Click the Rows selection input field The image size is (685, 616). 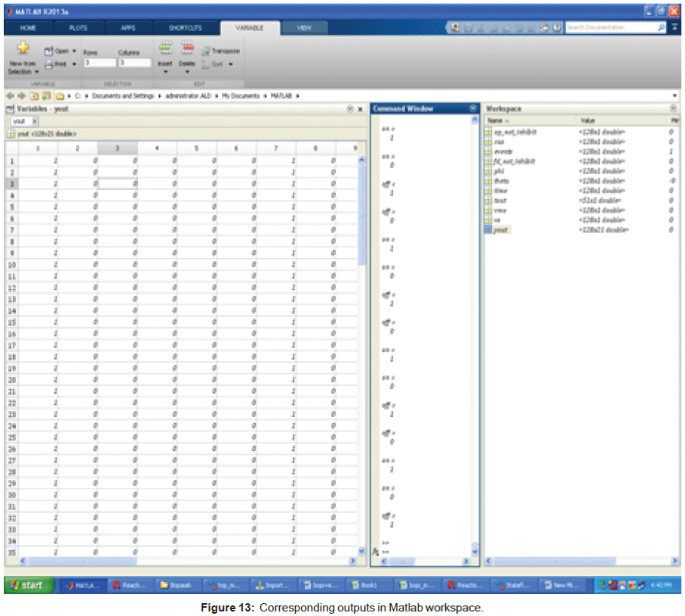click(x=98, y=63)
